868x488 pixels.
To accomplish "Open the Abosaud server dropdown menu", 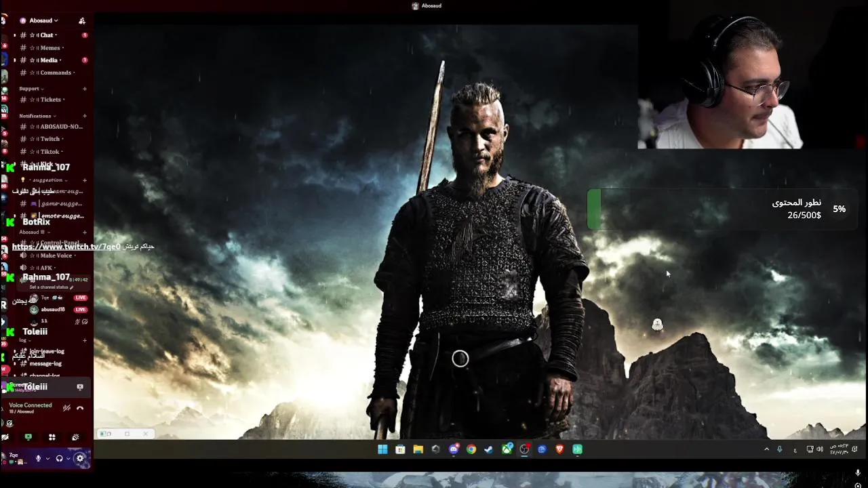I will tap(43, 20).
